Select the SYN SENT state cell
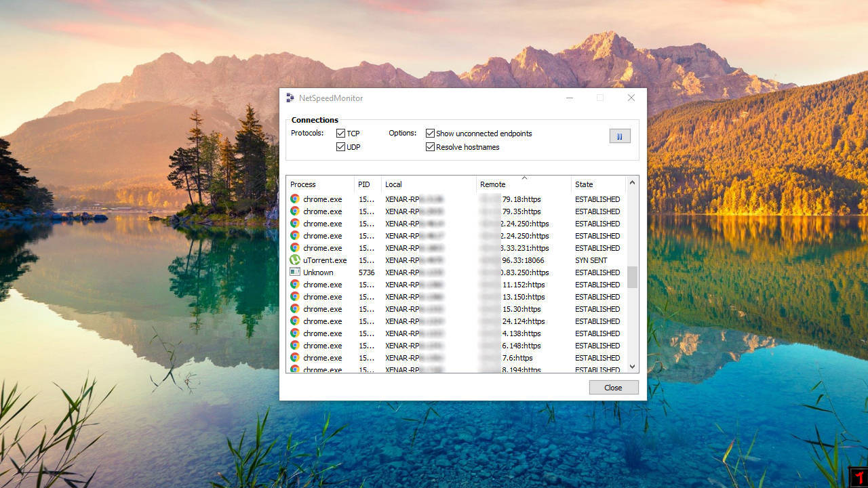The width and height of the screenshot is (868, 488). (591, 260)
